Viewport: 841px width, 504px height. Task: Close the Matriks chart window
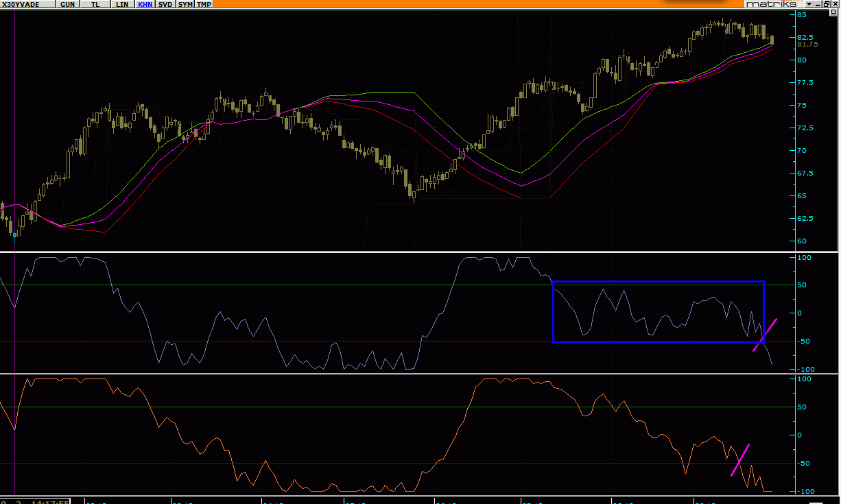pyautogui.click(x=836, y=4)
